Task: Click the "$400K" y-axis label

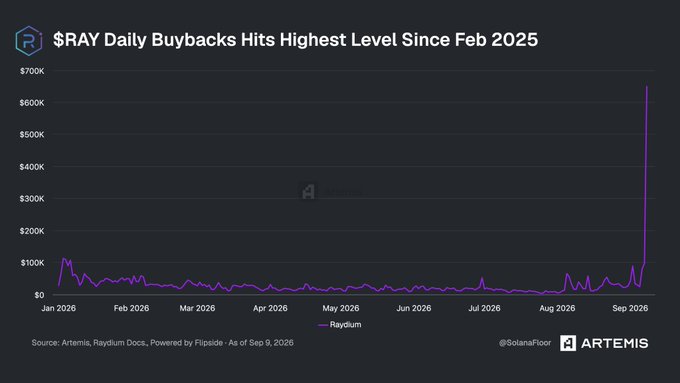Action: coord(32,167)
